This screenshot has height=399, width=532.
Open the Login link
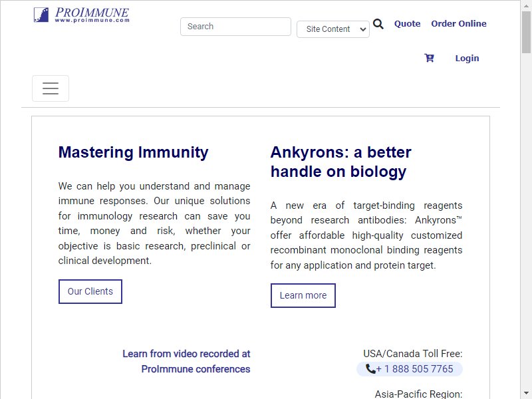(467, 59)
